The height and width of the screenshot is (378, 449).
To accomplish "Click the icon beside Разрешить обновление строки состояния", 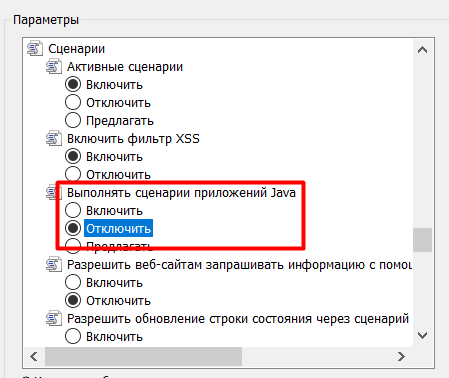I will [54, 318].
